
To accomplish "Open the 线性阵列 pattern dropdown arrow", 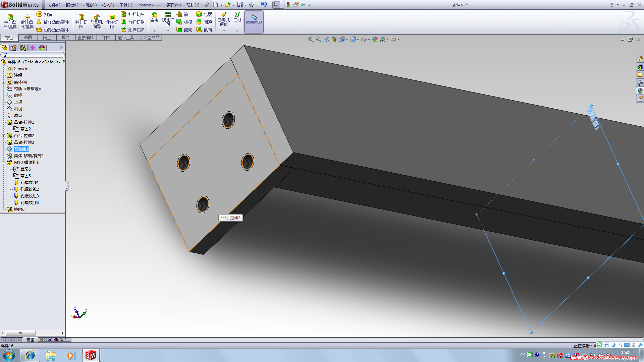I will click(x=168, y=31).
